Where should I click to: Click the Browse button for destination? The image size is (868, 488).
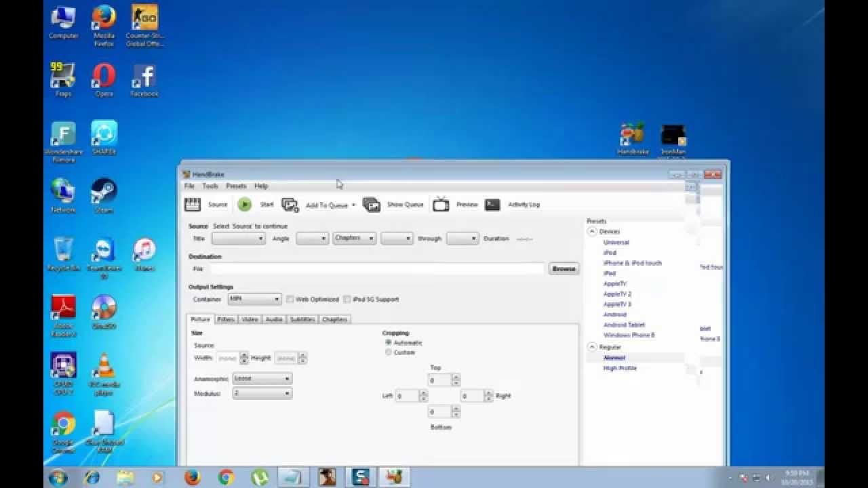click(x=564, y=268)
